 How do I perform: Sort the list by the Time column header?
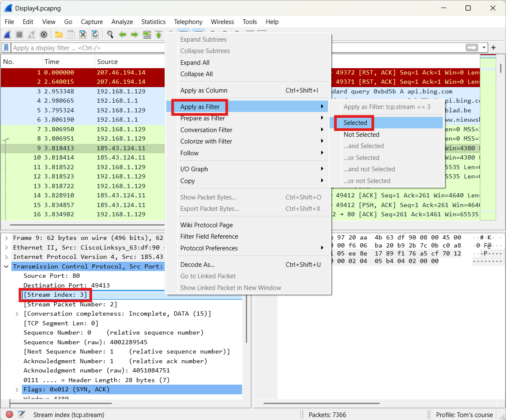click(x=68, y=61)
